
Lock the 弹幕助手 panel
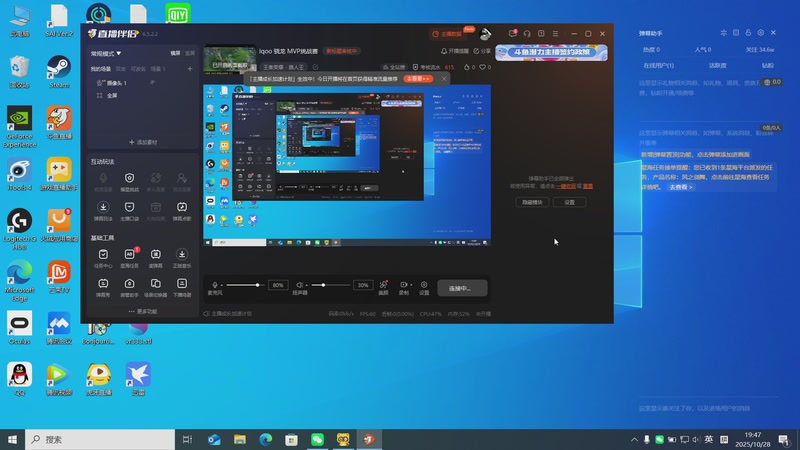(x=748, y=33)
